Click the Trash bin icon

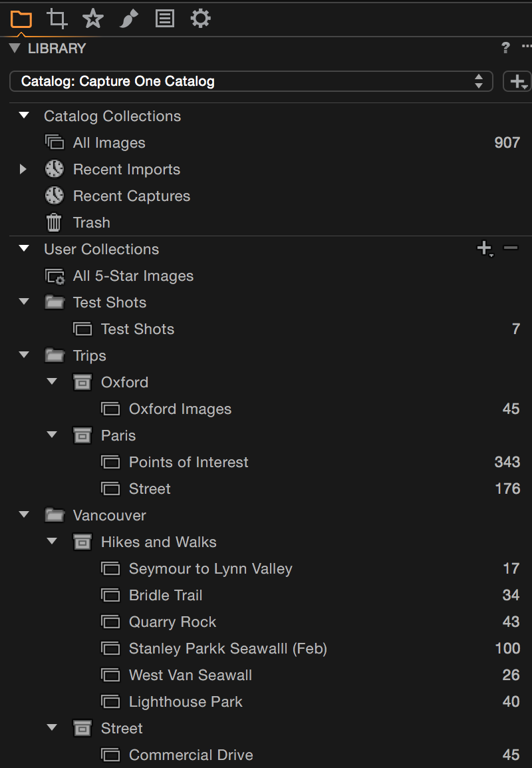(54, 222)
